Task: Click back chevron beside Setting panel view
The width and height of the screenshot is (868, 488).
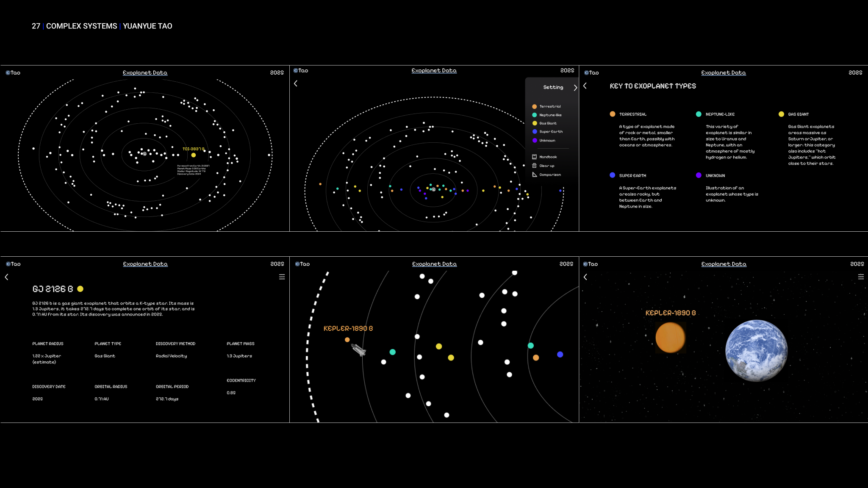Action: tap(296, 83)
